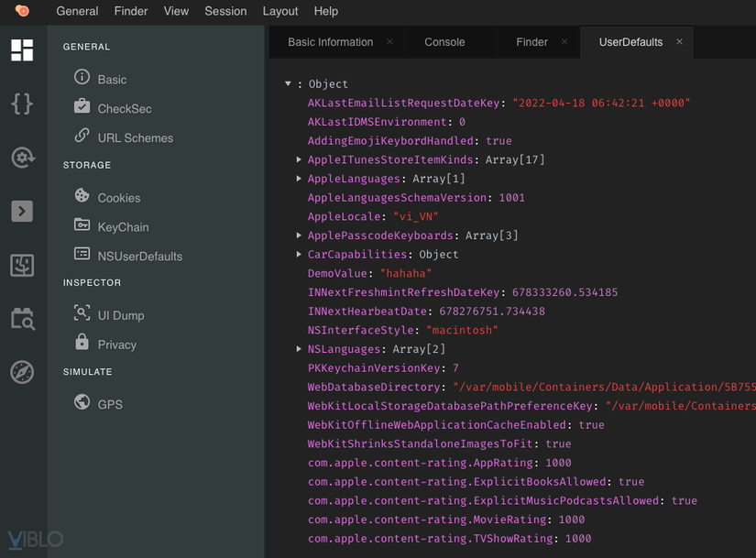The image size is (756, 558).
Task: Click the DemoValue "hahaha" string value
Action: coord(405,273)
